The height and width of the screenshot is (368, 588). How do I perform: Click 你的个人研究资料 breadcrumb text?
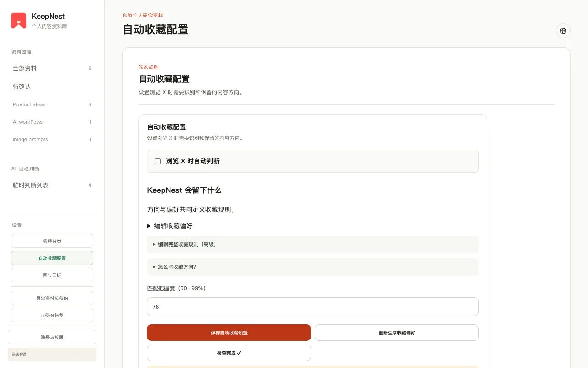[x=142, y=15]
